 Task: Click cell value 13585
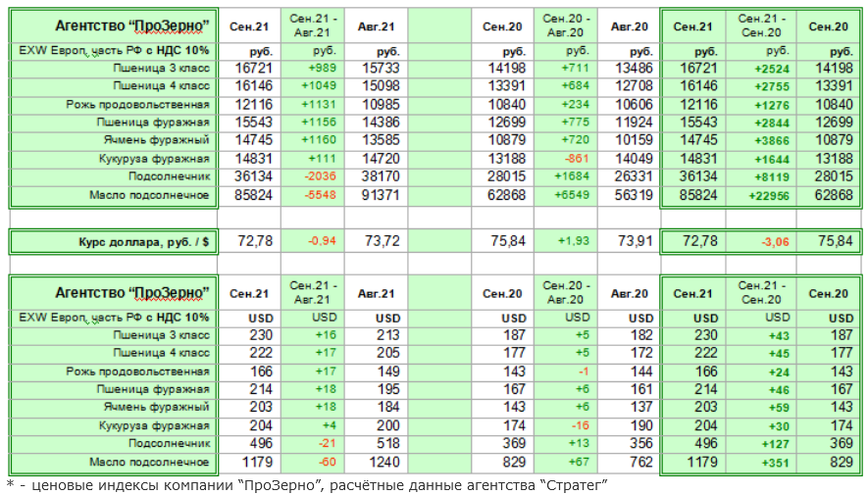click(x=381, y=140)
